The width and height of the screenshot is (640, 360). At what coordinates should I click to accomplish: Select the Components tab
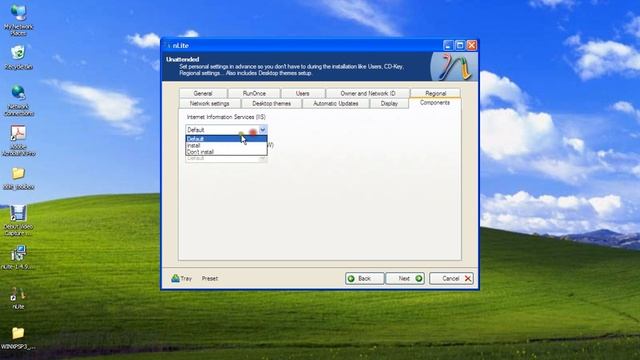click(x=435, y=103)
